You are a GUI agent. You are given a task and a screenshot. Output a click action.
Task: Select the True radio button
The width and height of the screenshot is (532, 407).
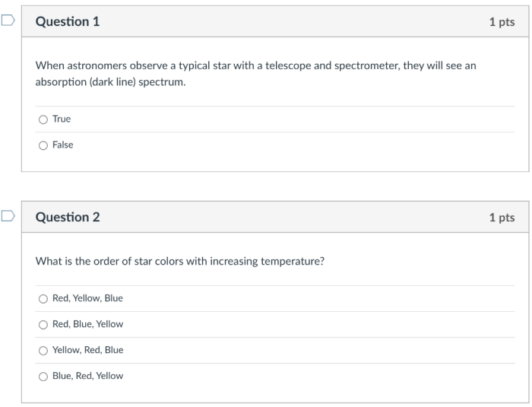point(43,119)
